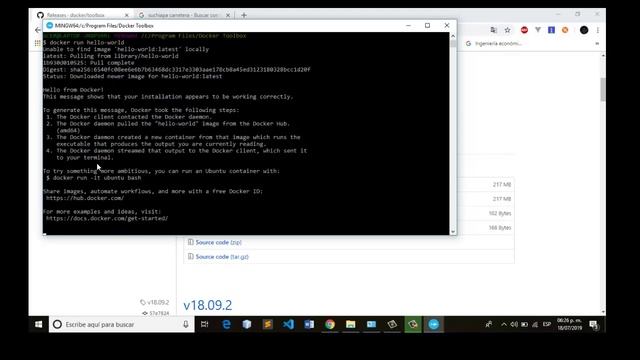Screen dimensions: 640x360
Task: Click the terminal scrollbar up arrow
Action: pyautogui.click(x=453, y=36)
